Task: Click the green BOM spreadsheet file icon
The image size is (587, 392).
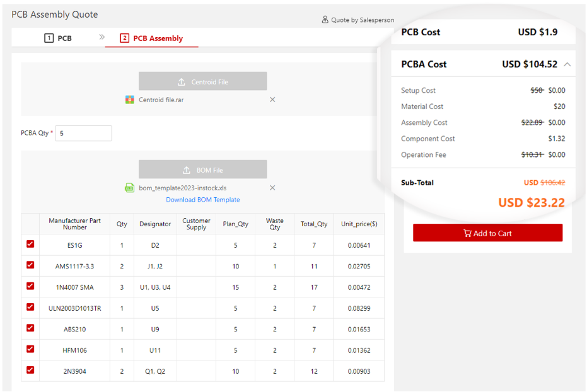Action: (130, 188)
